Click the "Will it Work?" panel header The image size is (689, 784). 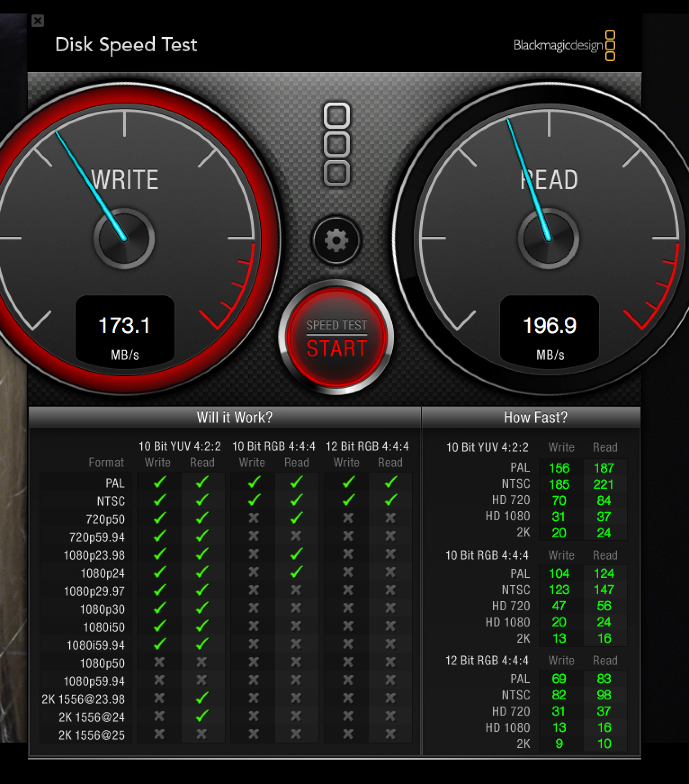(x=234, y=418)
